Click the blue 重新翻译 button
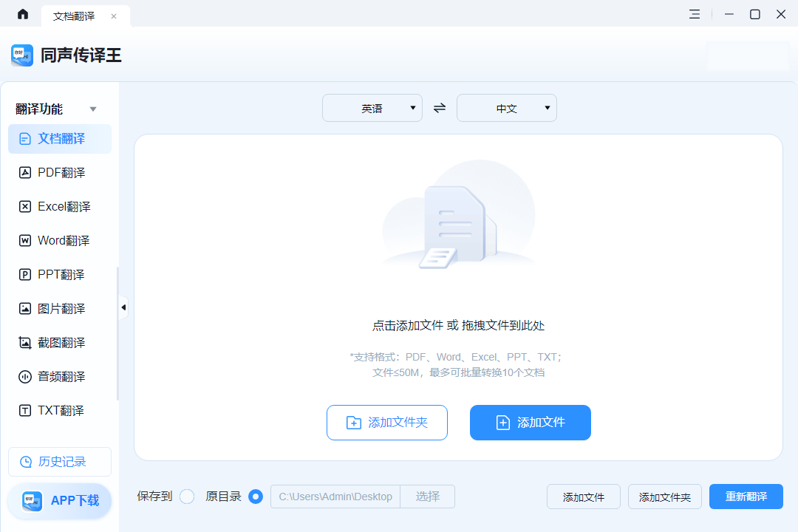Viewport: 798px width, 532px height. (746, 497)
